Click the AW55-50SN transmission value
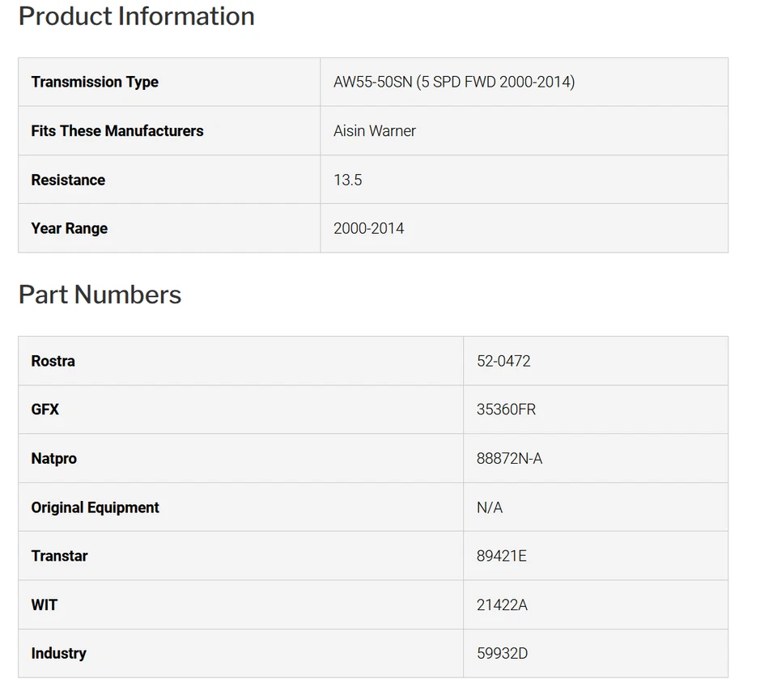 (454, 82)
